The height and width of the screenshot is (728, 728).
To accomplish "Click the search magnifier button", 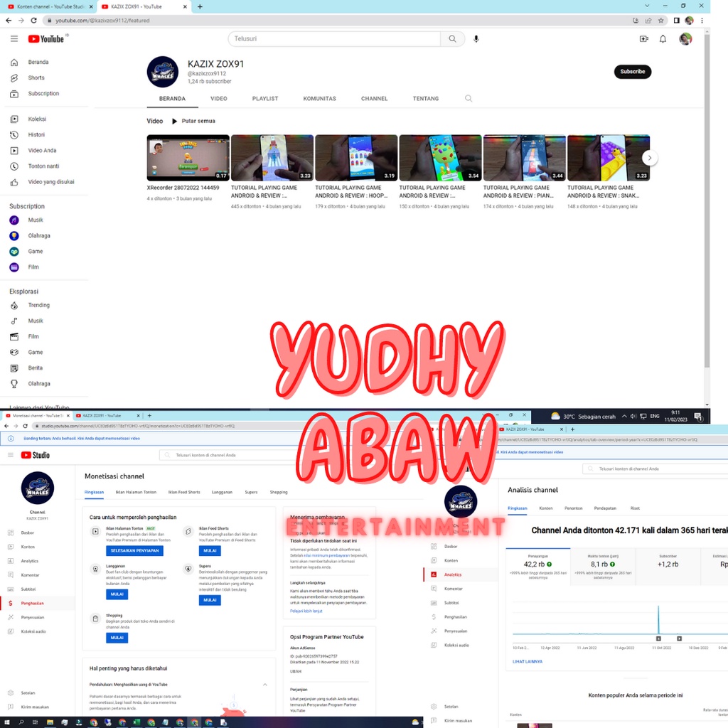I will click(x=452, y=39).
